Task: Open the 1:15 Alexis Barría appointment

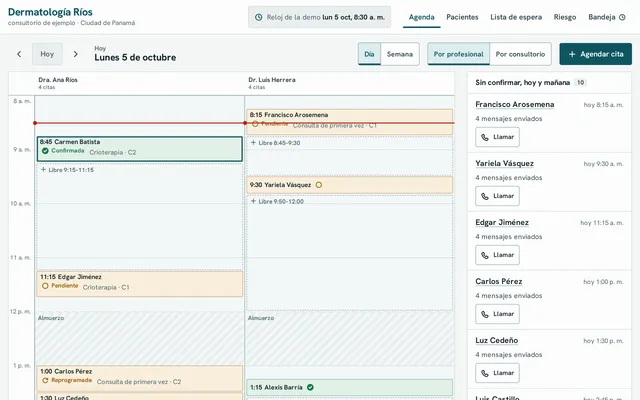Action: (x=349, y=387)
